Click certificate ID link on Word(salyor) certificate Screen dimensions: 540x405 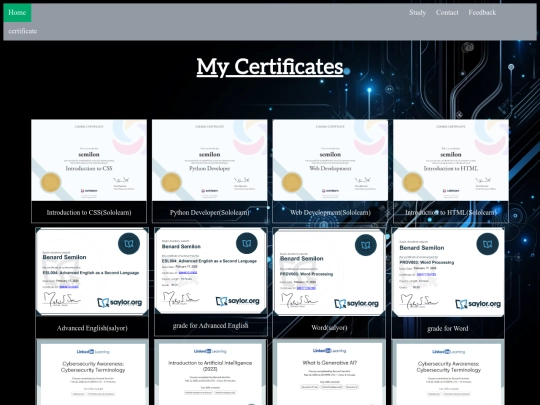[306, 288]
